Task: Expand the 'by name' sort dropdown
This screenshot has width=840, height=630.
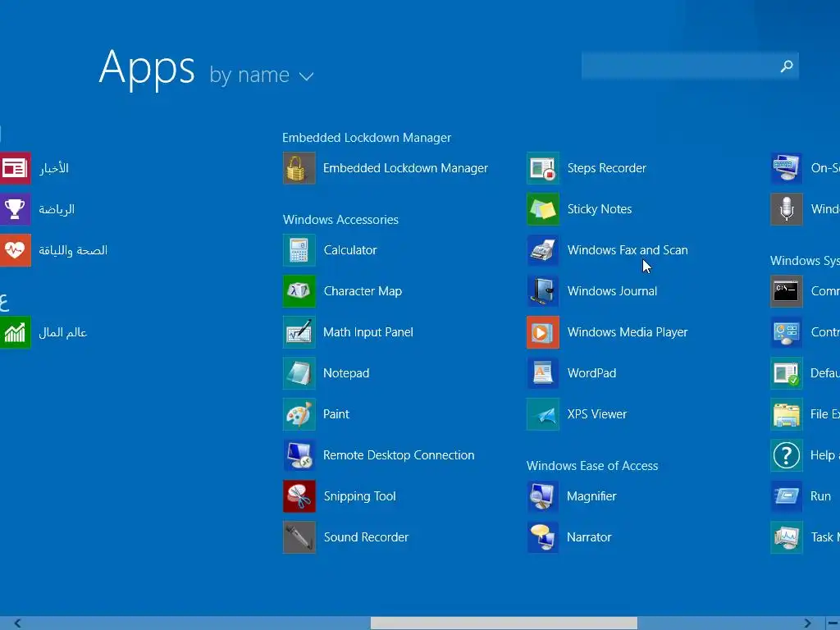Action: click(x=262, y=75)
